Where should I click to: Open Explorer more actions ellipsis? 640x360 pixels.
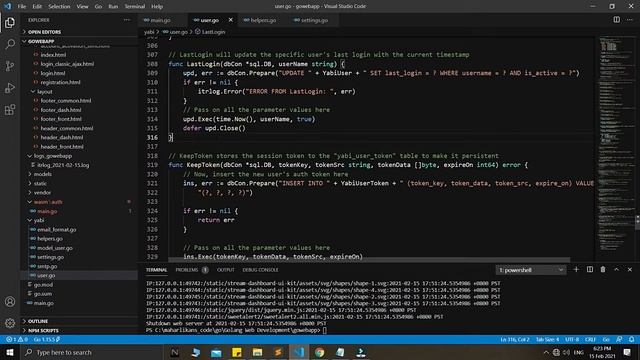point(127,20)
